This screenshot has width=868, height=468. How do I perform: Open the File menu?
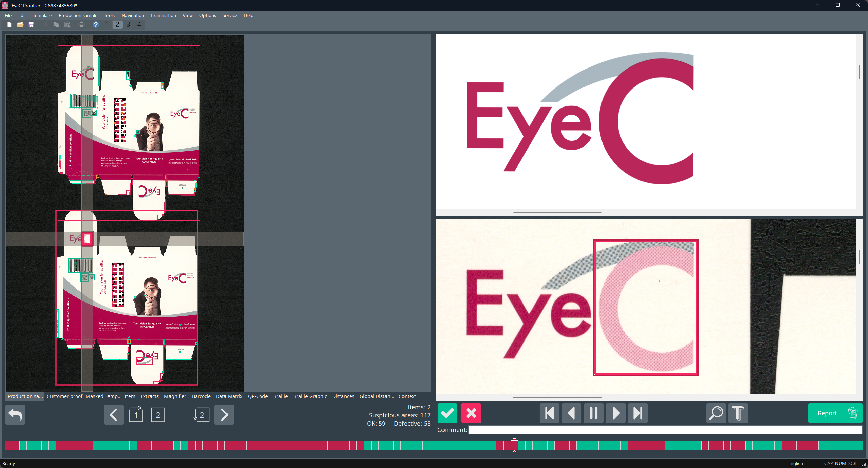pos(8,15)
